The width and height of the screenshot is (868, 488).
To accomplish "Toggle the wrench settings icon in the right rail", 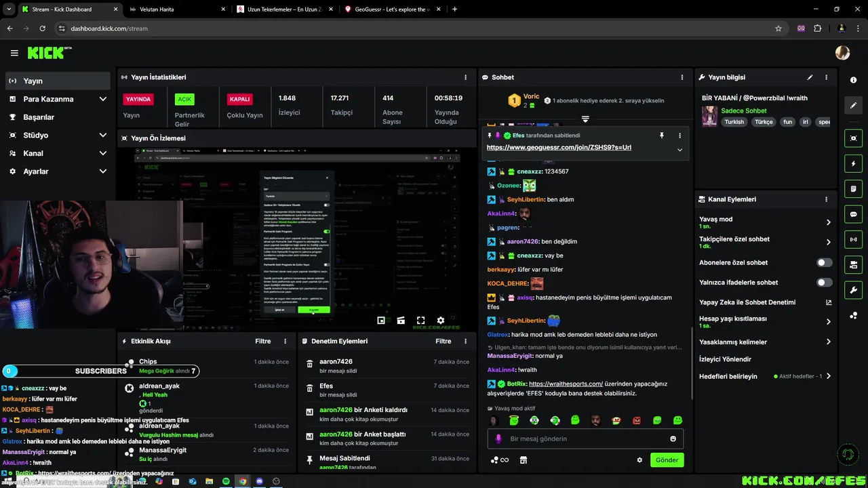I will click(853, 290).
